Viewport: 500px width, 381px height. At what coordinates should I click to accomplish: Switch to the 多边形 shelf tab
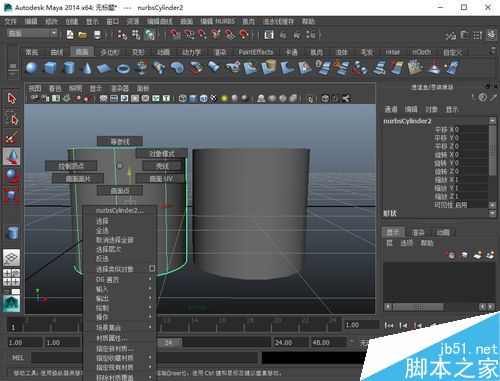[110, 52]
